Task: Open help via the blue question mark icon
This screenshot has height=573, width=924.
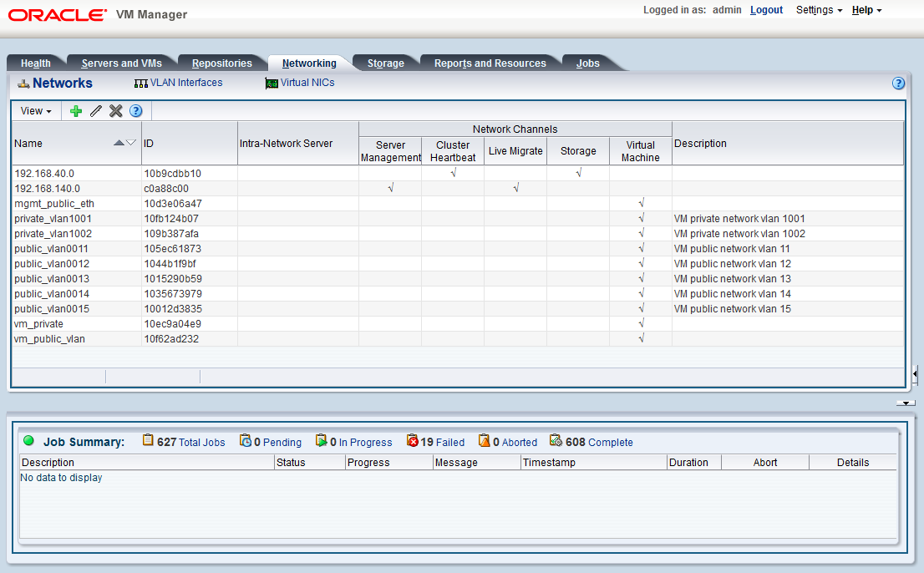Action: click(x=135, y=110)
